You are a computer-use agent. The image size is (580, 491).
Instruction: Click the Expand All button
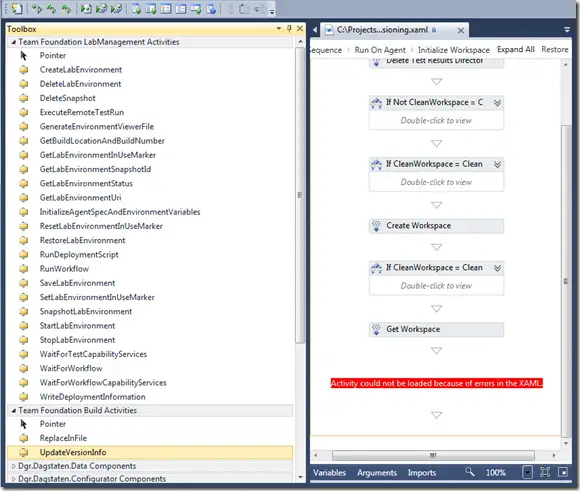(x=515, y=50)
